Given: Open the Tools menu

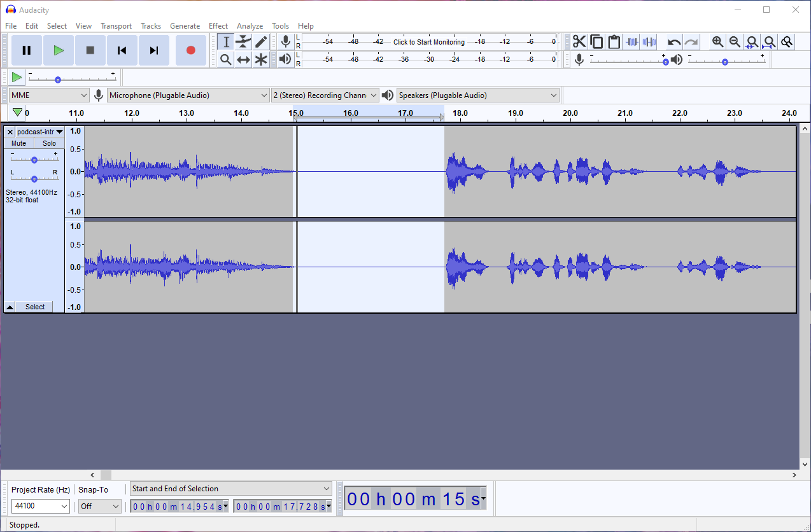Looking at the screenshot, I should coord(281,26).
